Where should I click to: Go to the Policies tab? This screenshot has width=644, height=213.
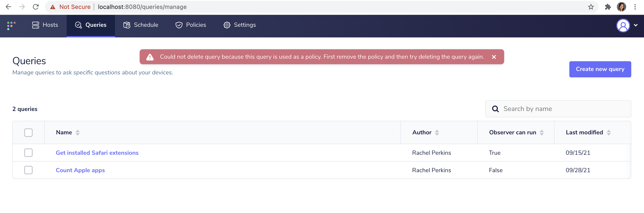pyautogui.click(x=191, y=25)
